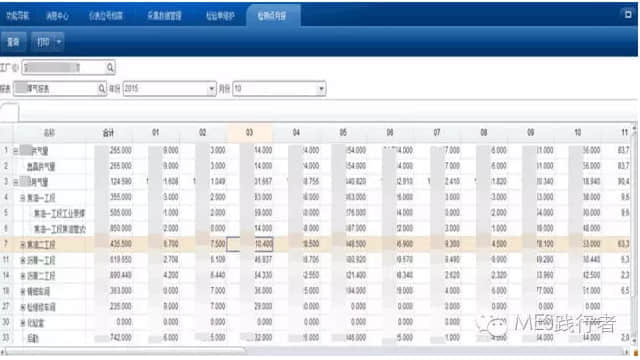Open the print button's dropdown arrow
The image size is (640, 360).
click(x=59, y=42)
